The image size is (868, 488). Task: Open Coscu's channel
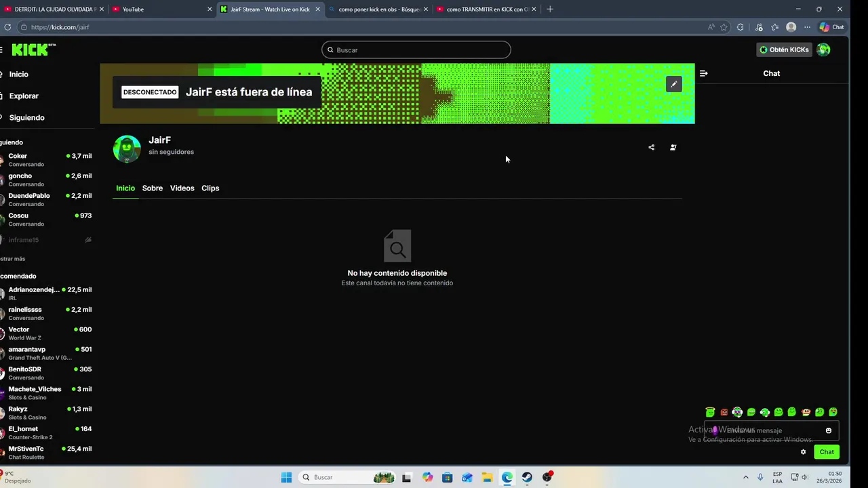(x=47, y=220)
